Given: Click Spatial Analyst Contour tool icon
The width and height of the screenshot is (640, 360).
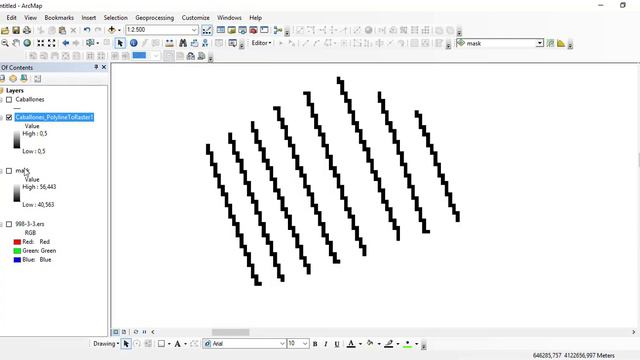Looking at the screenshot, I should pos(550,43).
